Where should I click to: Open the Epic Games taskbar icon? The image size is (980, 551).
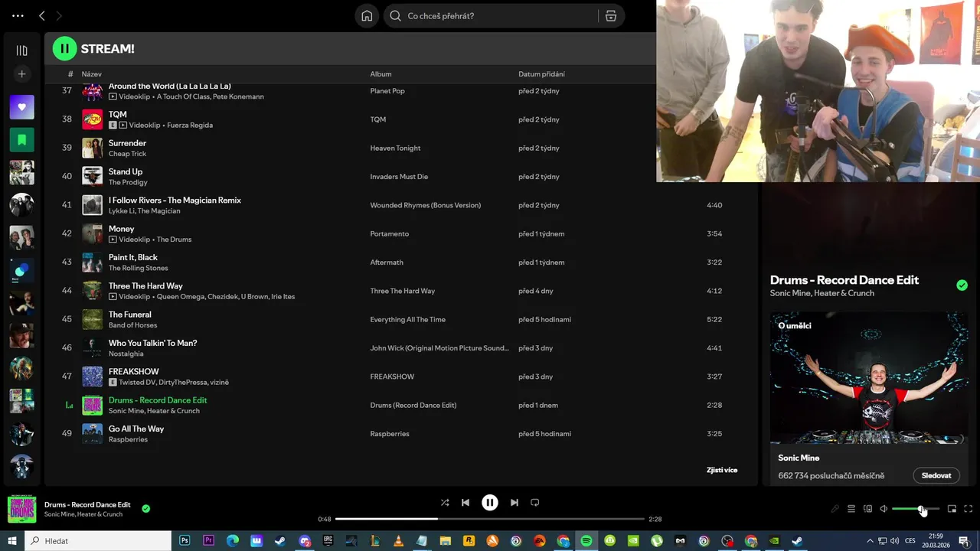tap(328, 540)
